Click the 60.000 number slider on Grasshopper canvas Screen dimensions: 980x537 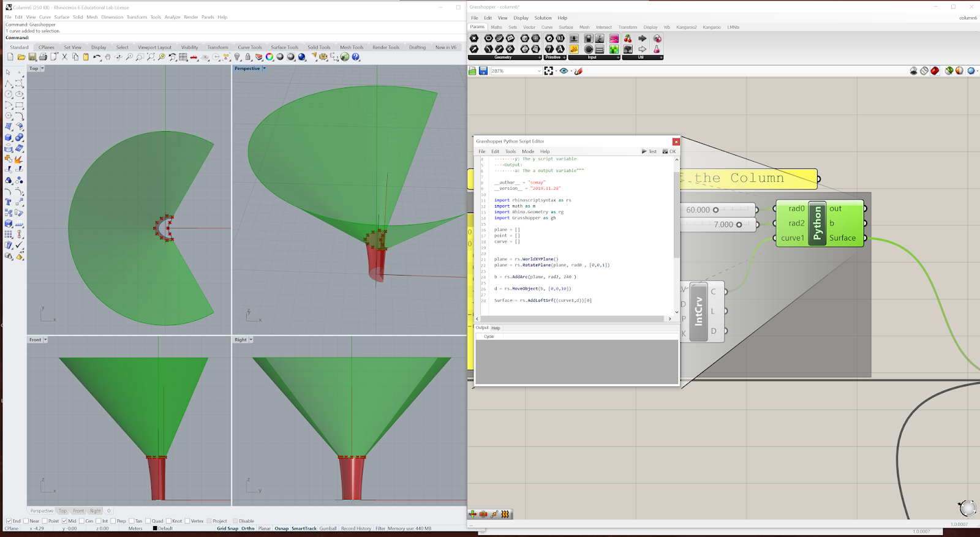tap(717, 209)
